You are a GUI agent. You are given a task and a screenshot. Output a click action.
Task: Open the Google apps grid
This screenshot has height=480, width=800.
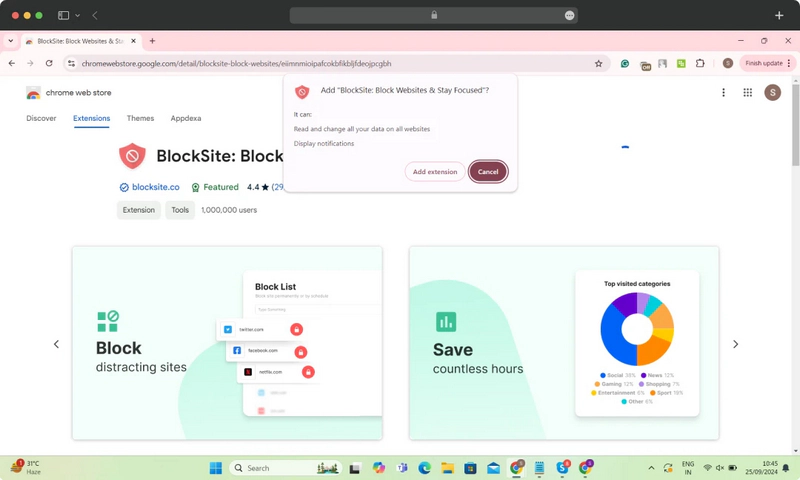[747, 92]
